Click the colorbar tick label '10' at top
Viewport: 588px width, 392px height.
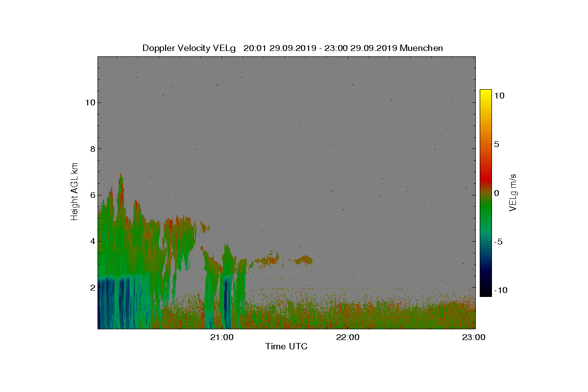(498, 96)
